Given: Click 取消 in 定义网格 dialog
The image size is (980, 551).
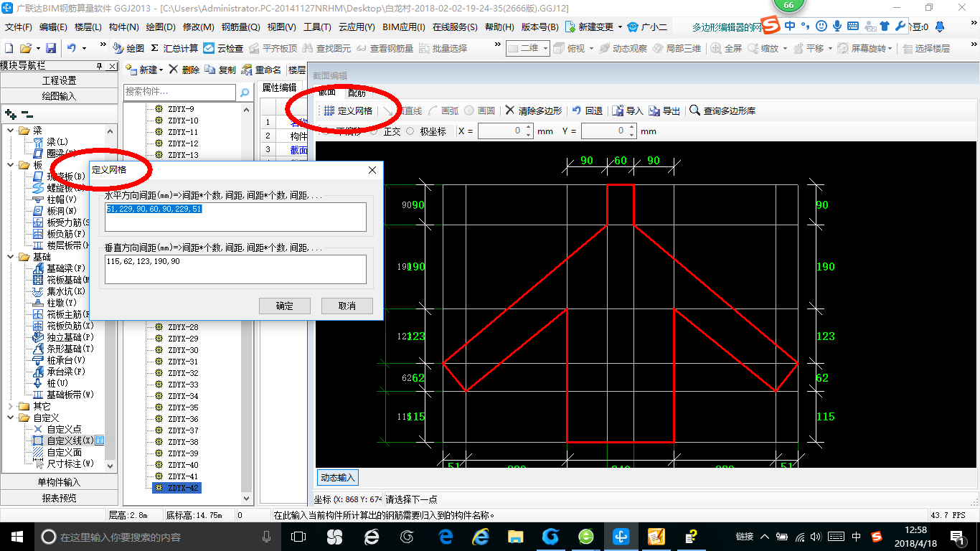Looking at the screenshot, I should 347,306.
